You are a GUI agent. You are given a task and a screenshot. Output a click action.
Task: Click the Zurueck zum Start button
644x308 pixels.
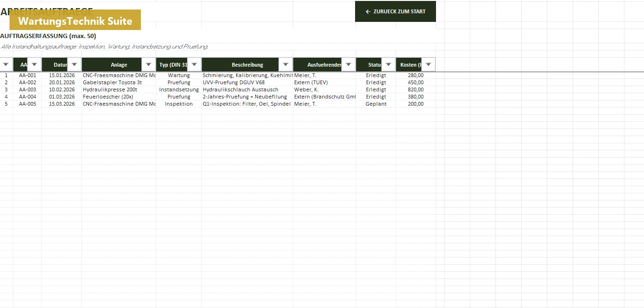396,11
